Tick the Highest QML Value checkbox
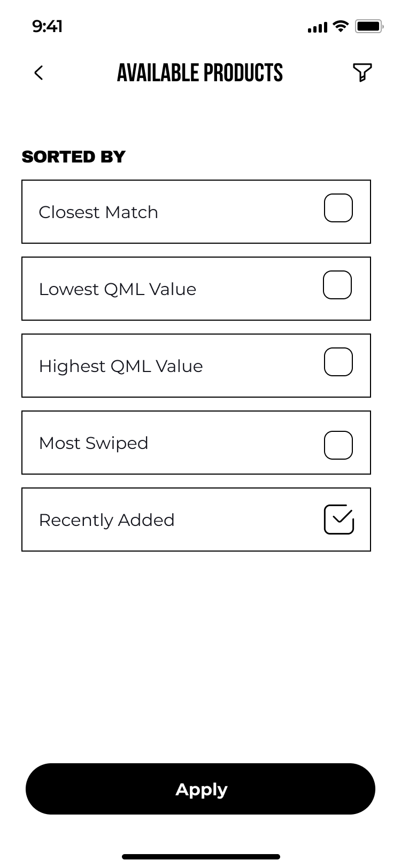This screenshot has height=868, width=401. click(338, 362)
